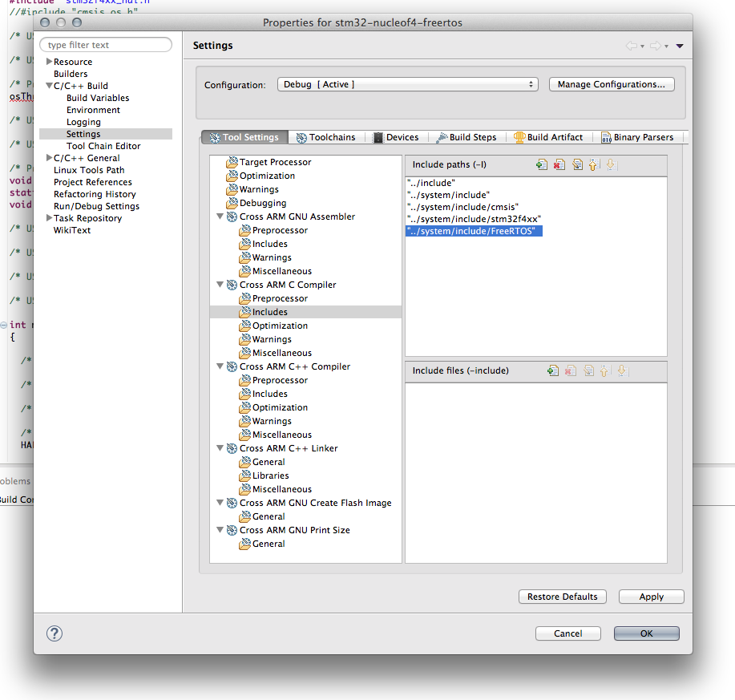Select the "../include" path entry

pos(431,183)
